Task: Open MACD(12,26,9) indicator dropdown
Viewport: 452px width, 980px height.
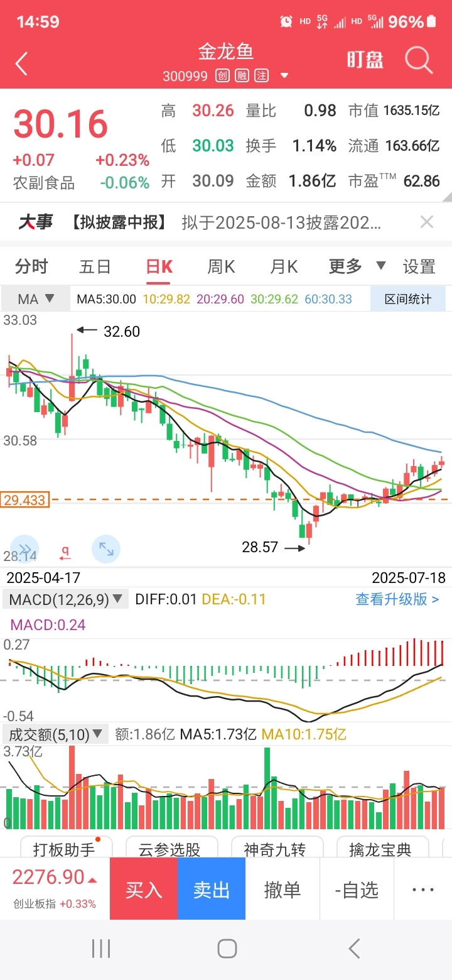Action: [67, 599]
